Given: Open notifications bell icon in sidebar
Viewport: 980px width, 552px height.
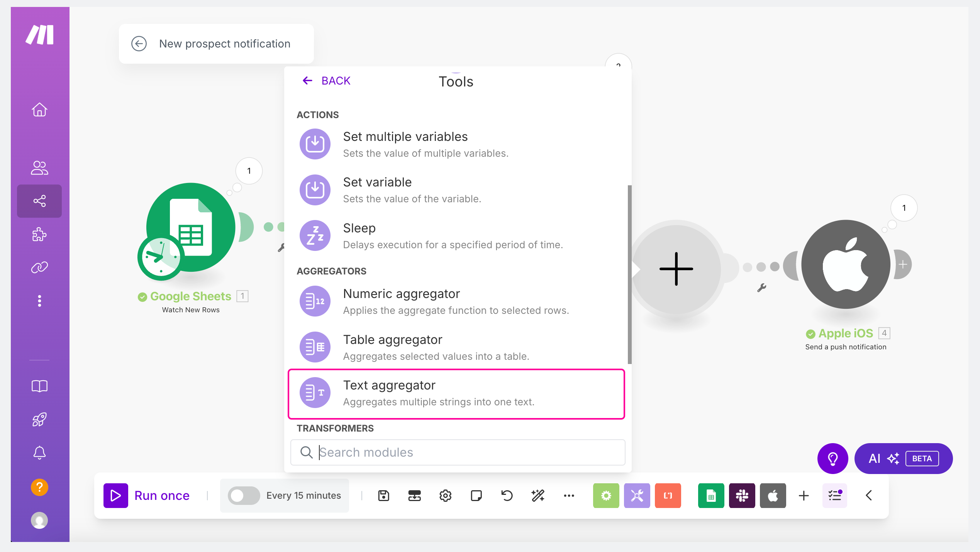Looking at the screenshot, I should [x=39, y=452].
